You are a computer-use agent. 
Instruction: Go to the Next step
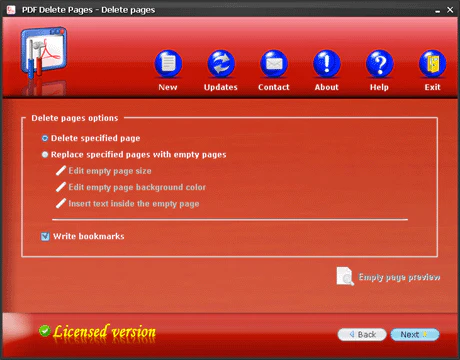click(415, 334)
